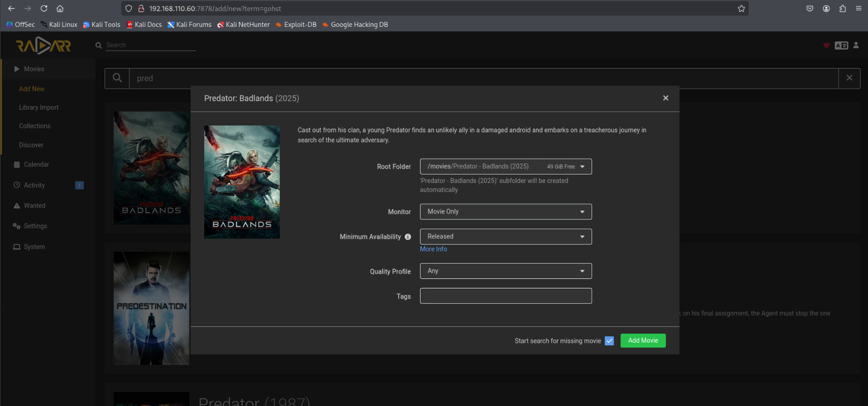Clear the movie search with X icon
This screenshot has width=868, height=406.
(849, 78)
